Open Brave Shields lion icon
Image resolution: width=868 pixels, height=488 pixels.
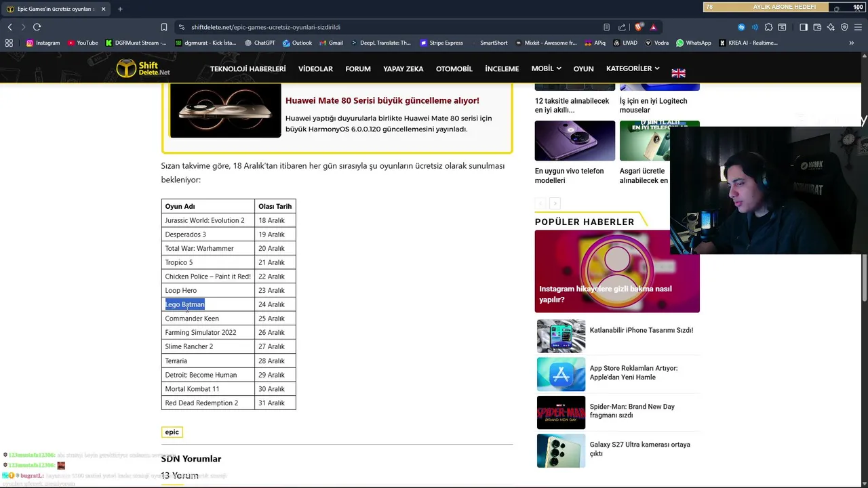[639, 27]
